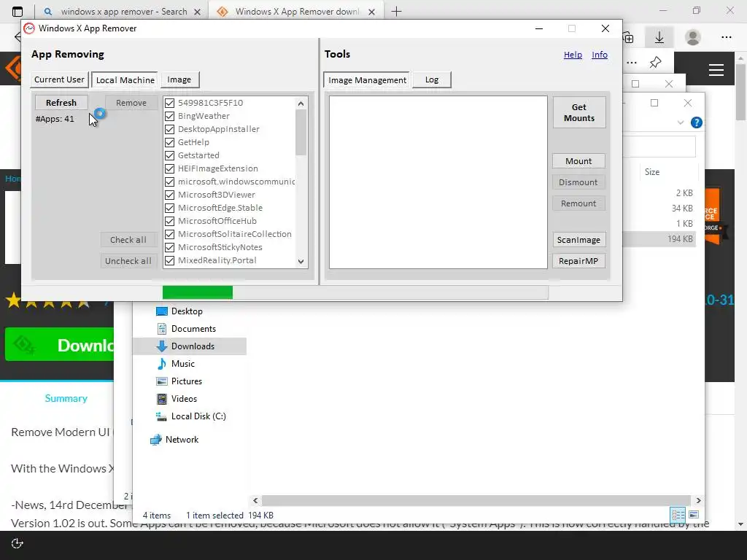747x560 pixels.
Task: Uncheck the Microsoft3DViewer checkbox
Action: [x=169, y=195]
